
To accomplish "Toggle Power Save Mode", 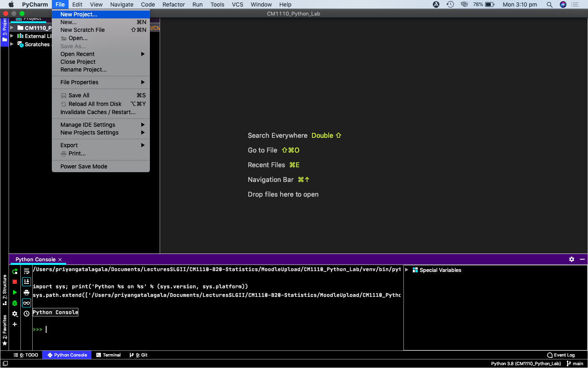I will [x=101, y=166].
